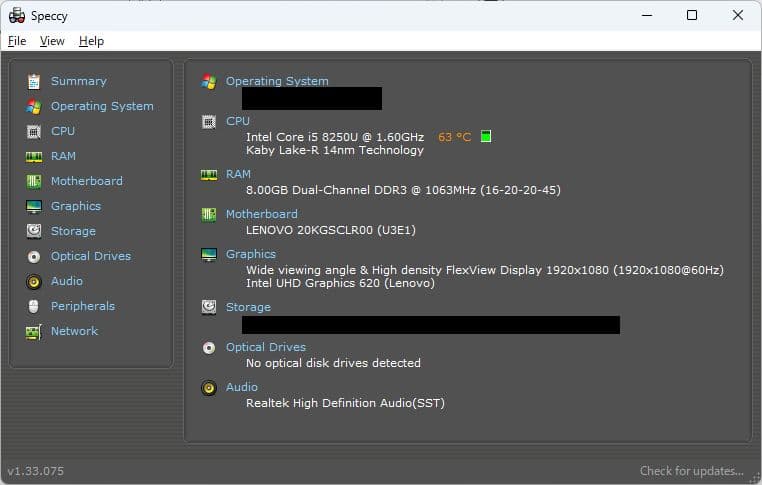
Task: Click the Motherboard heading link in summary
Action: (261, 214)
